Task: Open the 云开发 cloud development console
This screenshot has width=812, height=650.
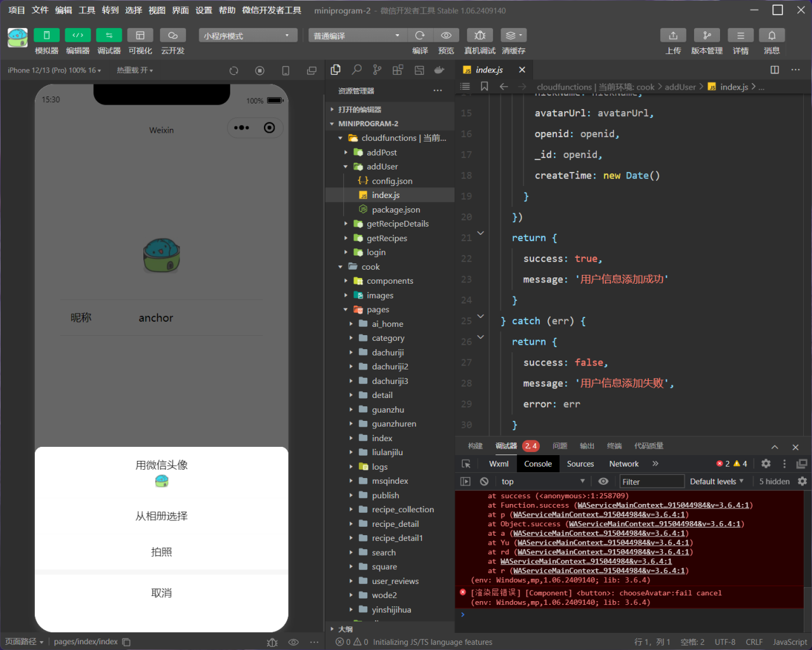Action: point(173,36)
